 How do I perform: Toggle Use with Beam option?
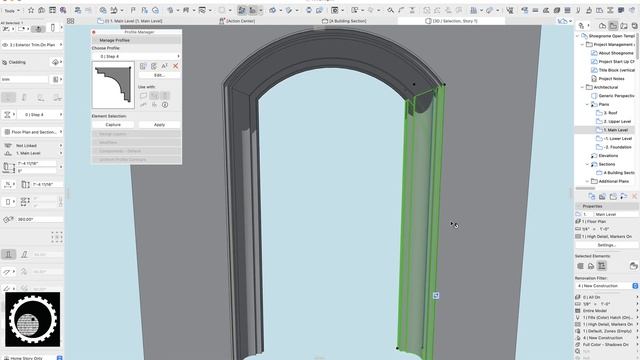[x=154, y=96]
